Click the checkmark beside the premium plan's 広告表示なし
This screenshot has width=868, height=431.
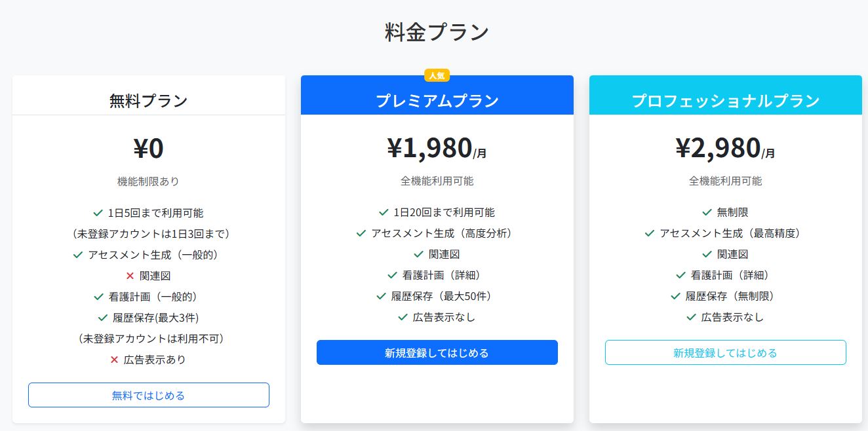point(403,317)
